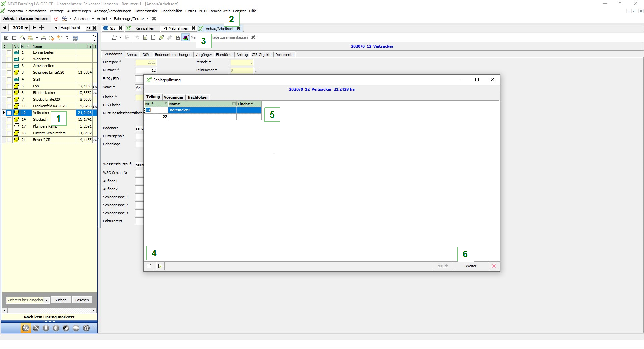Tick the checkbox for the Lohnarbeiten row
This screenshot has width=644, height=349.
tap(9, 52)
